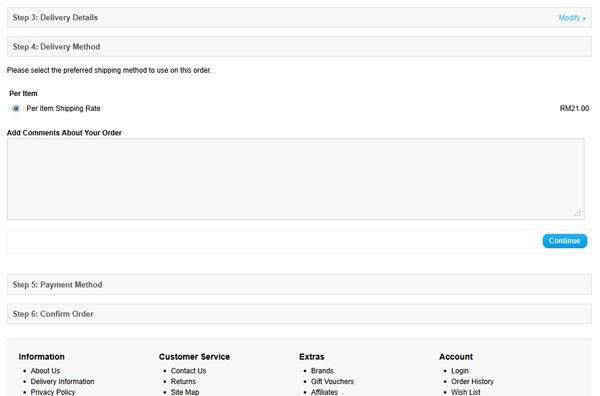The image size is (600, 396).
Task: Open the Contact Us footer link
Action: [x=188, y=371]
